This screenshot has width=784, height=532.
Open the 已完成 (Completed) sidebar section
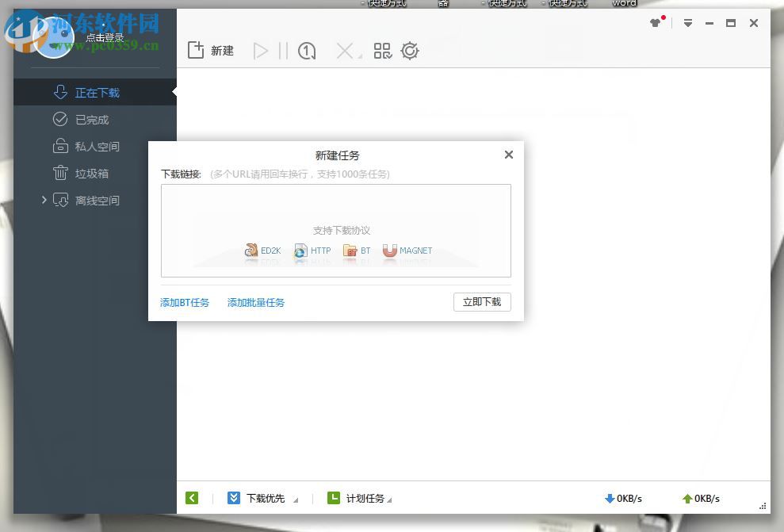pyautogui.click(x=95, y=119)
